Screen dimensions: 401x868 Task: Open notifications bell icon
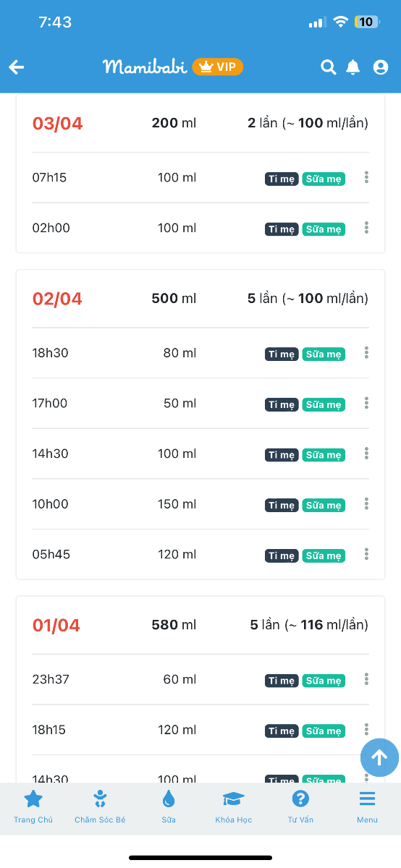353,67
